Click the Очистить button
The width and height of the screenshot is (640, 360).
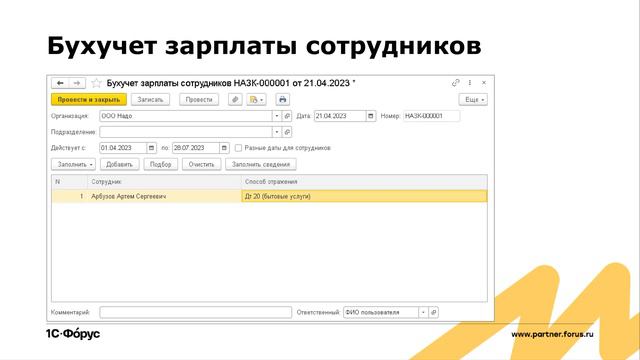point(202,164)
